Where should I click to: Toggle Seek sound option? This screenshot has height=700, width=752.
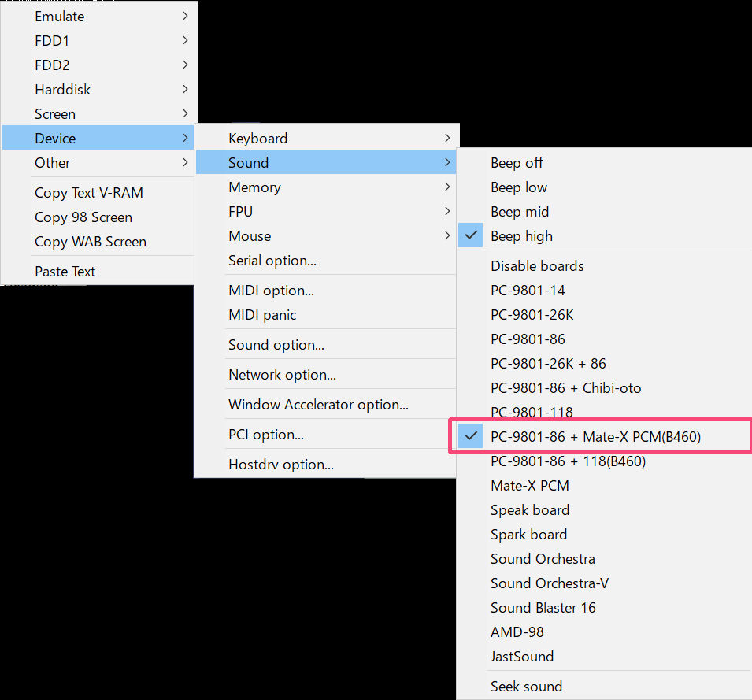tap(605, 687)
